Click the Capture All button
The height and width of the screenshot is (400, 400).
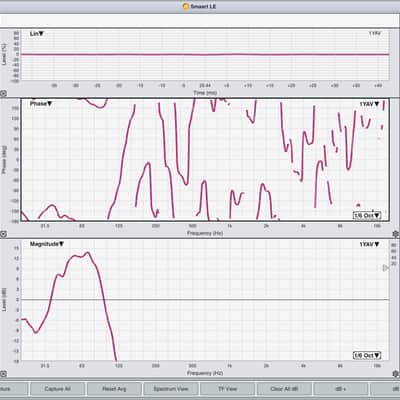click(x=57, y=389)
